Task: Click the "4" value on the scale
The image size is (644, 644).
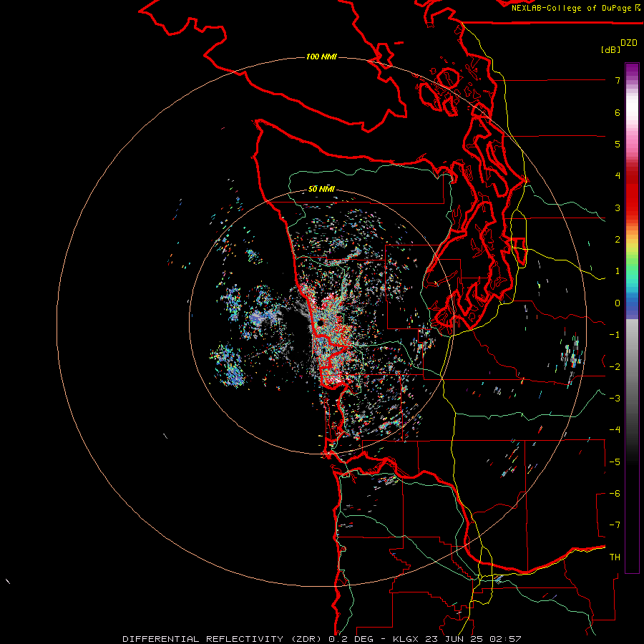Action: 618,176
